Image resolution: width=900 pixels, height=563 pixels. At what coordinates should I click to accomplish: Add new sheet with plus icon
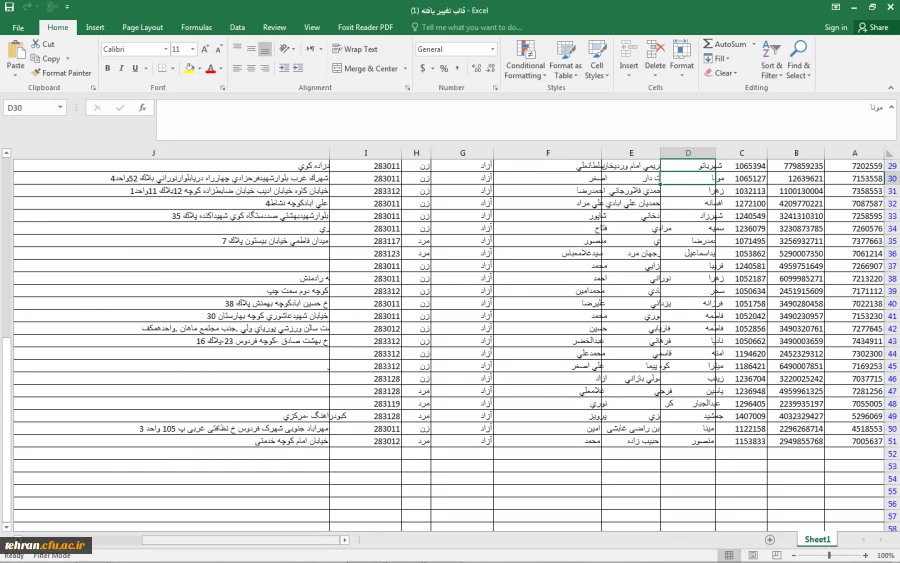(770, 539)
